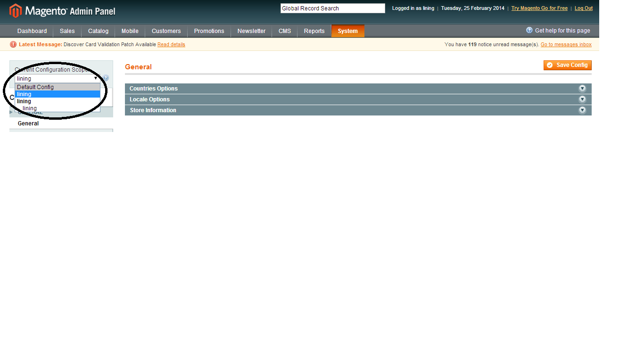
Task: Choose Default Config in the scope list
Action: point(58,87)
